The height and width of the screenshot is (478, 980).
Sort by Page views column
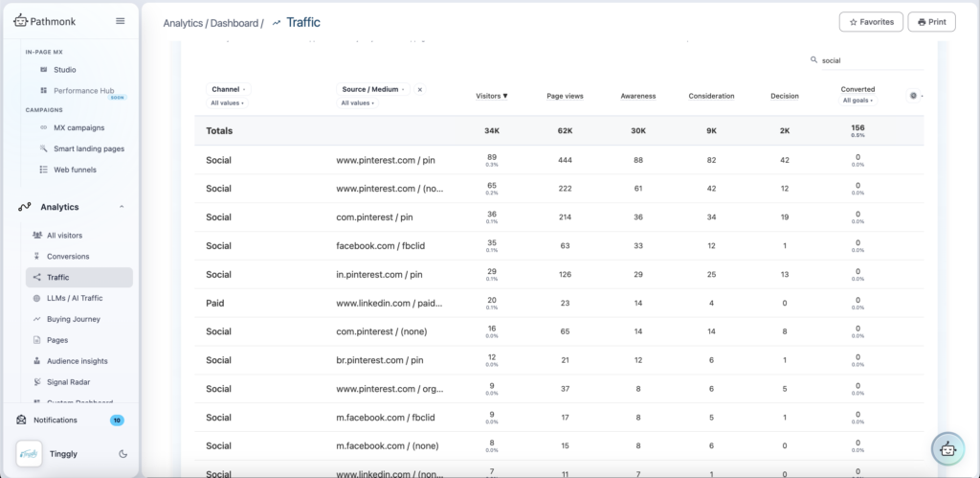coord(565,96)
